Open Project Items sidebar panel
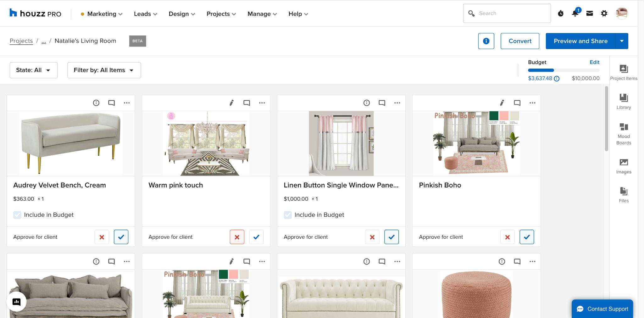This screenshot has height=318, width=644. click(624, 73)
